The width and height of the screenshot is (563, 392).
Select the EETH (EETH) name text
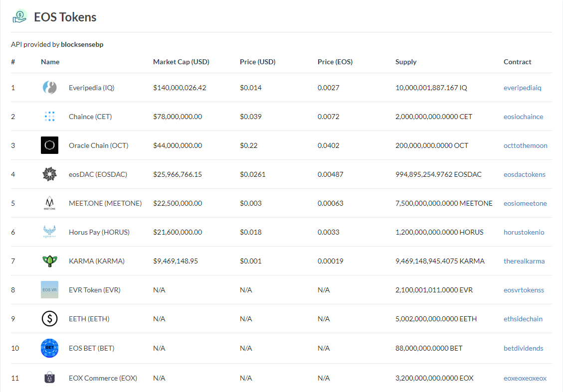89,319
